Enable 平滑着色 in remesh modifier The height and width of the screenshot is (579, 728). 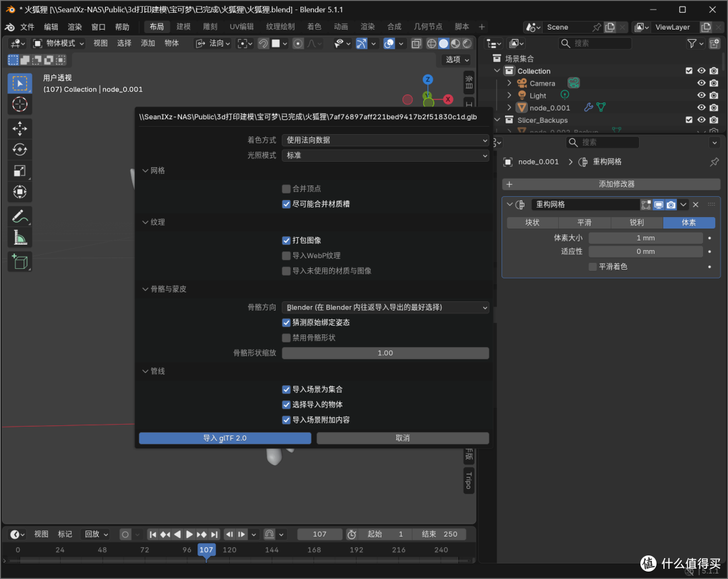pyautogui.click(x=593, y=267)
